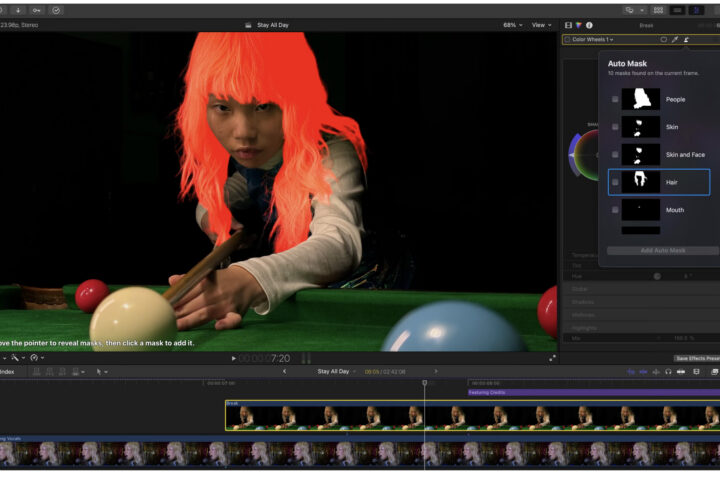Click the clapboard icon beside Stay All Day
This screenshot has width=720, height=480.
click(x=248, y=25)
